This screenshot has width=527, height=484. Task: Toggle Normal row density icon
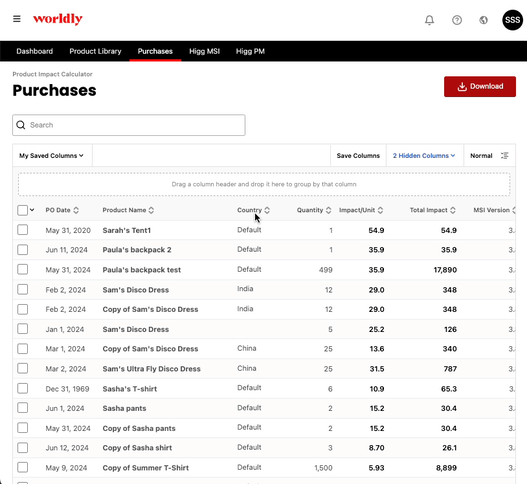click(x=504, y=156)
